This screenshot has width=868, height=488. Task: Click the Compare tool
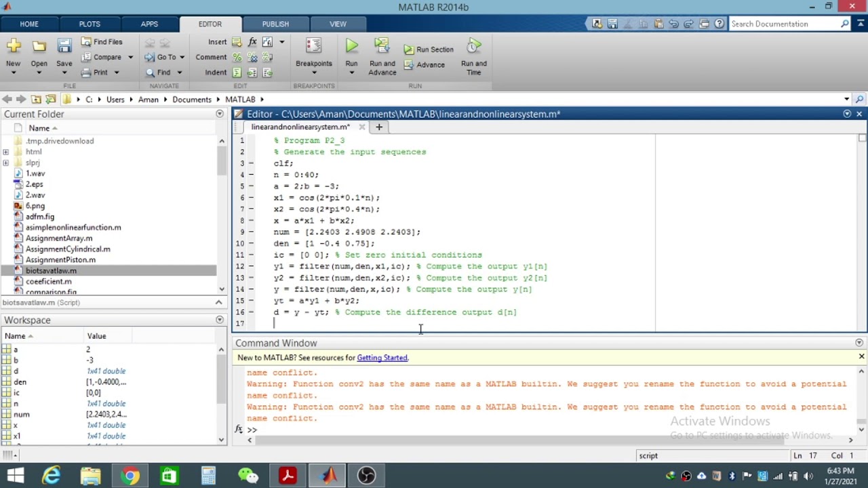point(102,58)
